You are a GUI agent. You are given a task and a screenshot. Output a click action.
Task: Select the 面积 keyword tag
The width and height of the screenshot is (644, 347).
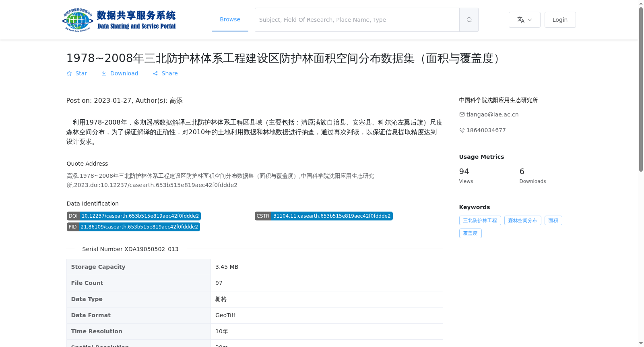(553, 220)
